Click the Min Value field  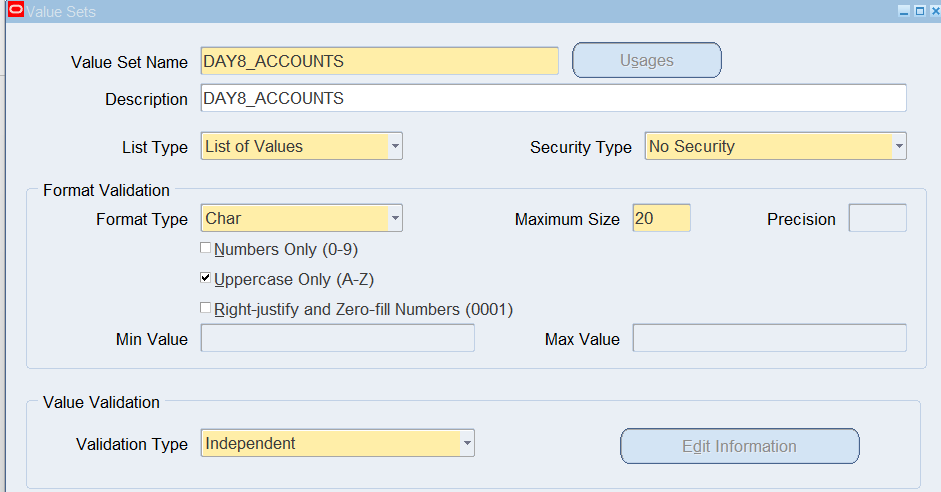[x=337, y=338]
